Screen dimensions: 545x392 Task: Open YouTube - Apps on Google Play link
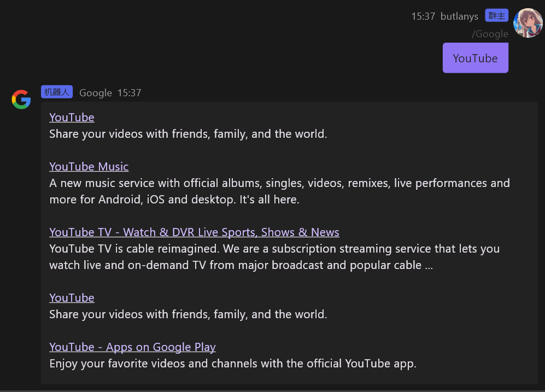(x=132, y=347)
